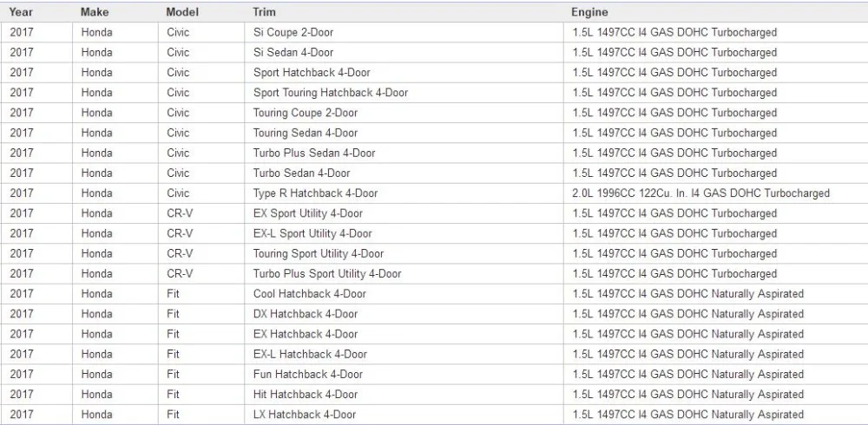Select the Si Coupe 2-Door trim cell
The image size is (868, 425).
click(x=404, y=33)
